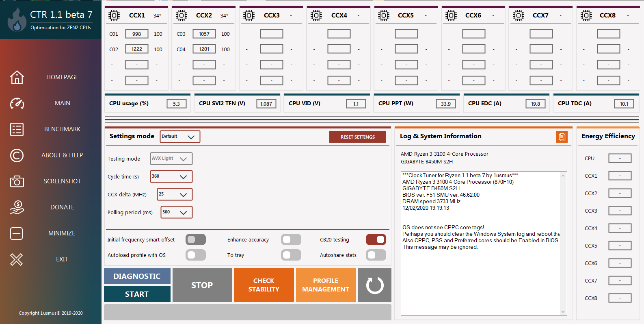Viewport: 644px width, 324px height.
Task: Click the Homepage house icon
Action: point(17,77)
